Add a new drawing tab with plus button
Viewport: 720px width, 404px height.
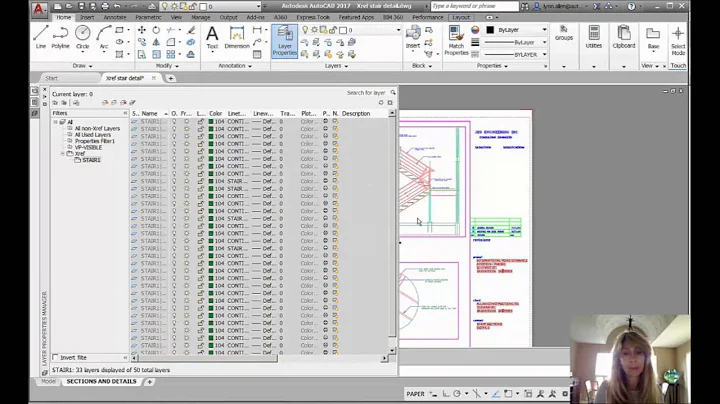170,79
